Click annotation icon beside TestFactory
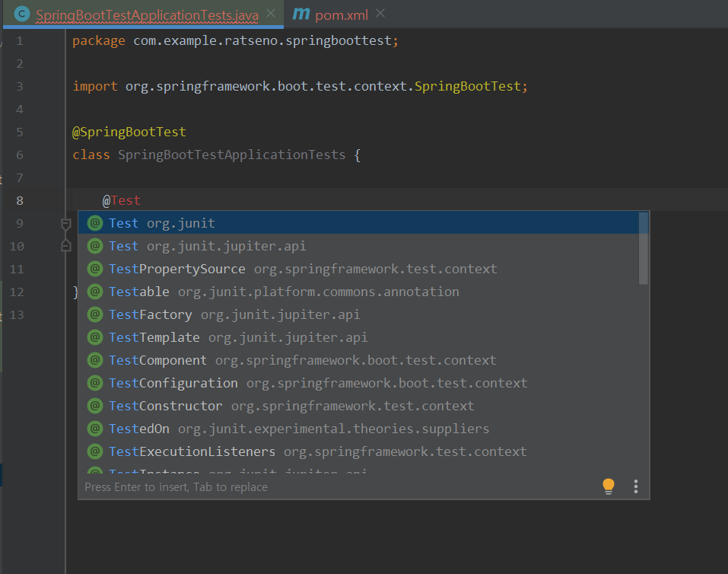 (95, 314)
